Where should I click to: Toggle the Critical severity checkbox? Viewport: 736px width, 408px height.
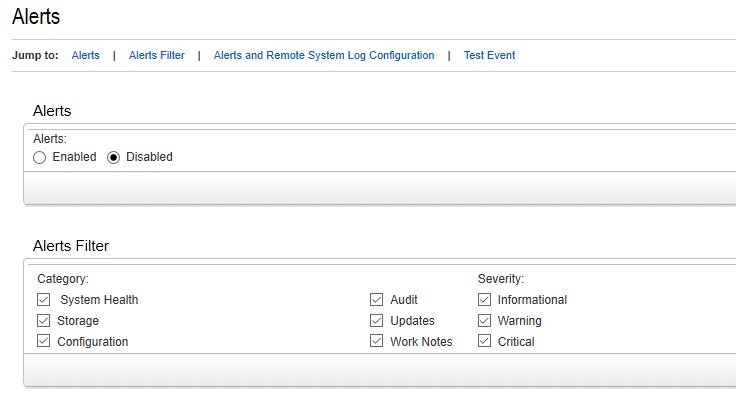[484, 341]
